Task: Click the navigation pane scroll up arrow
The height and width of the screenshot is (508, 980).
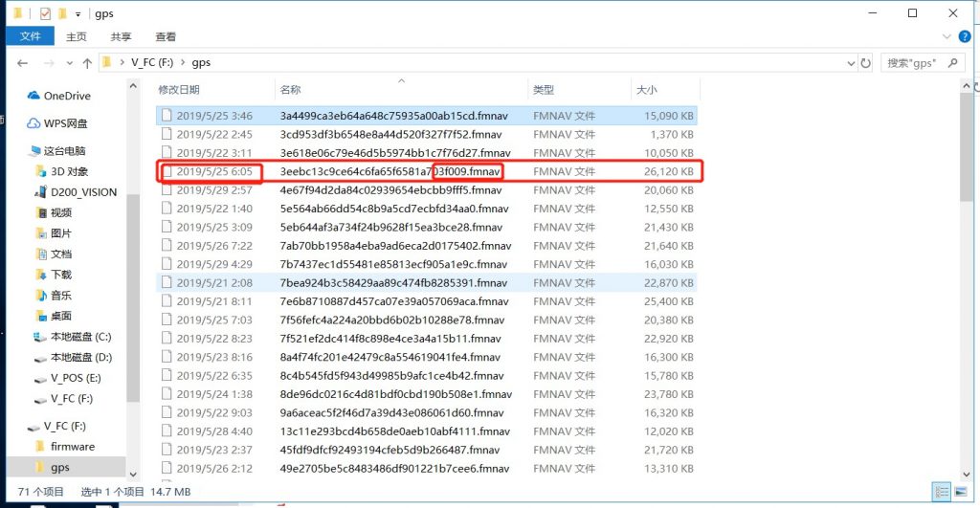Action: (x=132, y=85)
